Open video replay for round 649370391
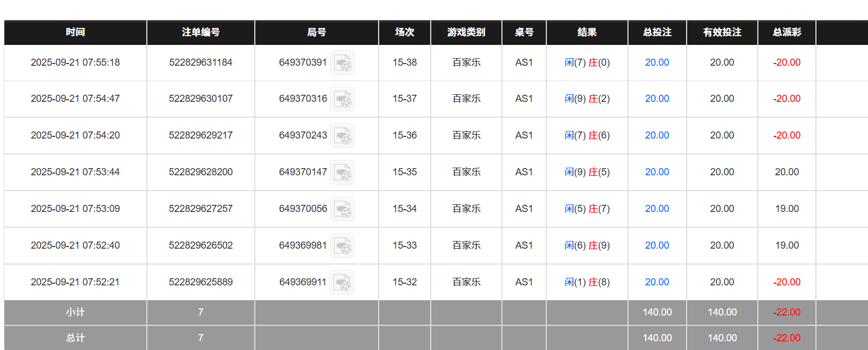868x350 pixels. coord(342,63)
